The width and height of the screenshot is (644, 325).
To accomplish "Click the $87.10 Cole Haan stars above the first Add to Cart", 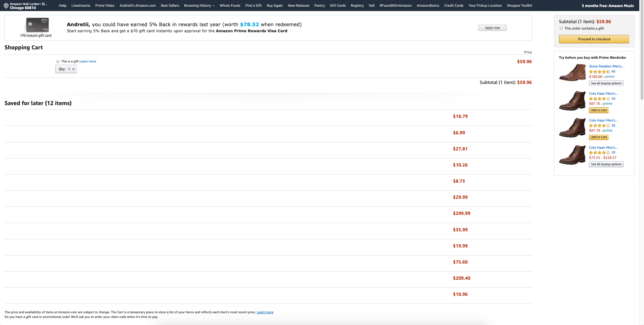I will 599,99.
